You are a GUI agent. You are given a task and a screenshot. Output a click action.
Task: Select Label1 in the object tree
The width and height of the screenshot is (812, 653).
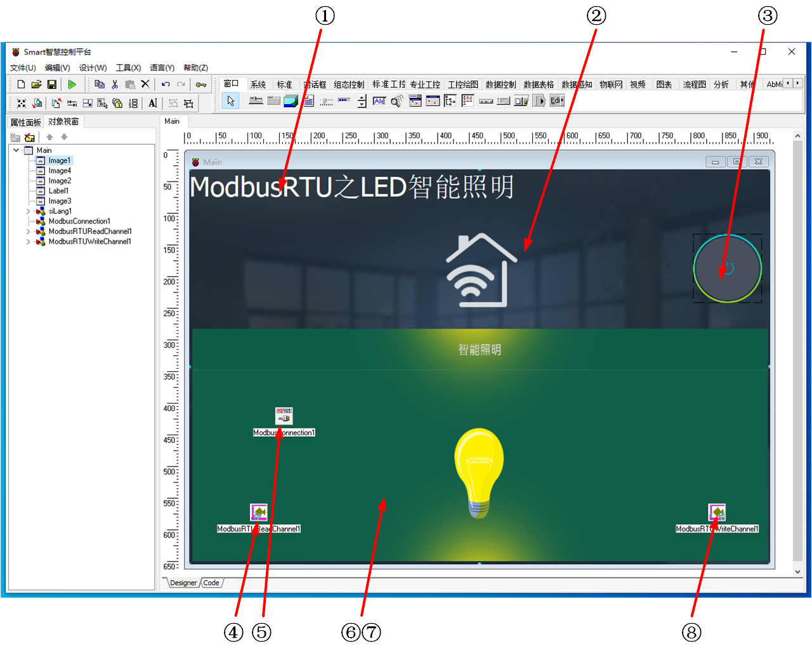[58, 191]
